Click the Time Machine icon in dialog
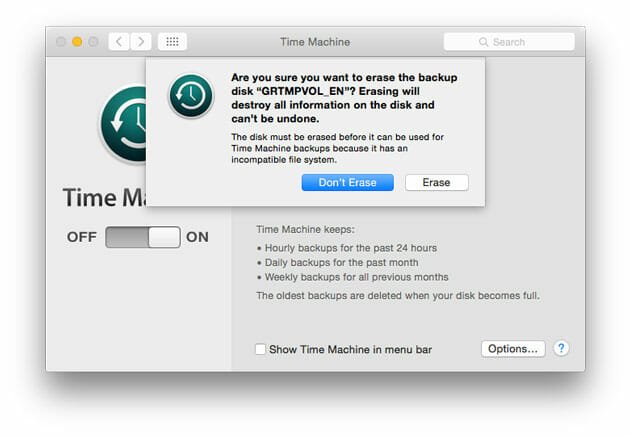This screenshot has height=436, width=630. (x=191, y=96)
